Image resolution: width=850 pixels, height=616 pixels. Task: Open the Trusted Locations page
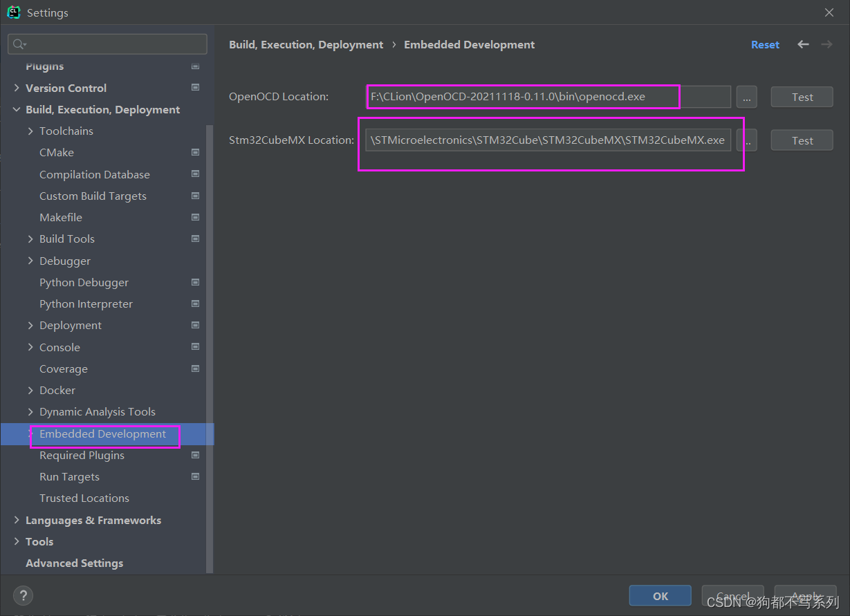point(84,498)
